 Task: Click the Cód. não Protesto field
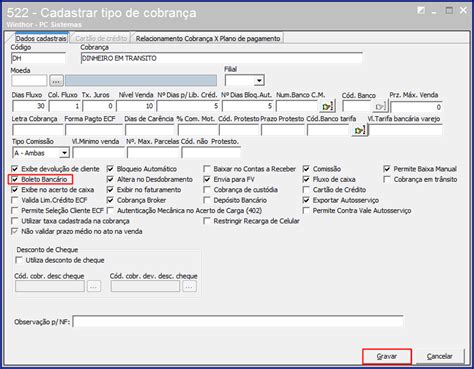211,153
